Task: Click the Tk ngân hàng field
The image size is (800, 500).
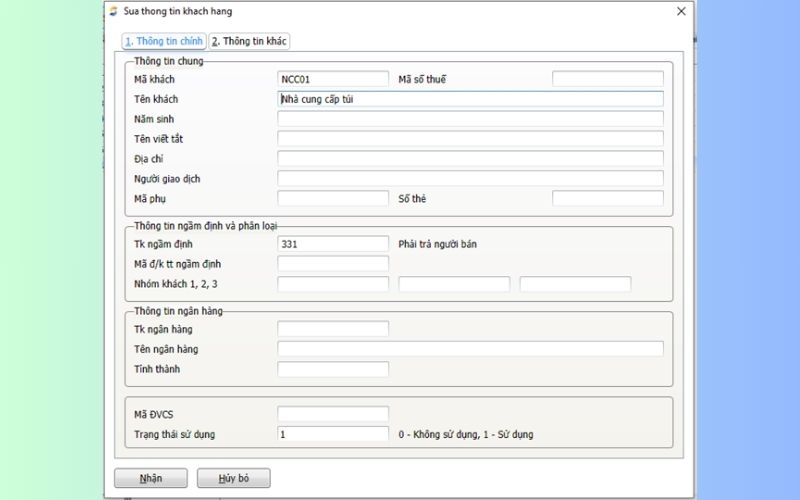Action: click(x=333, y=329)
